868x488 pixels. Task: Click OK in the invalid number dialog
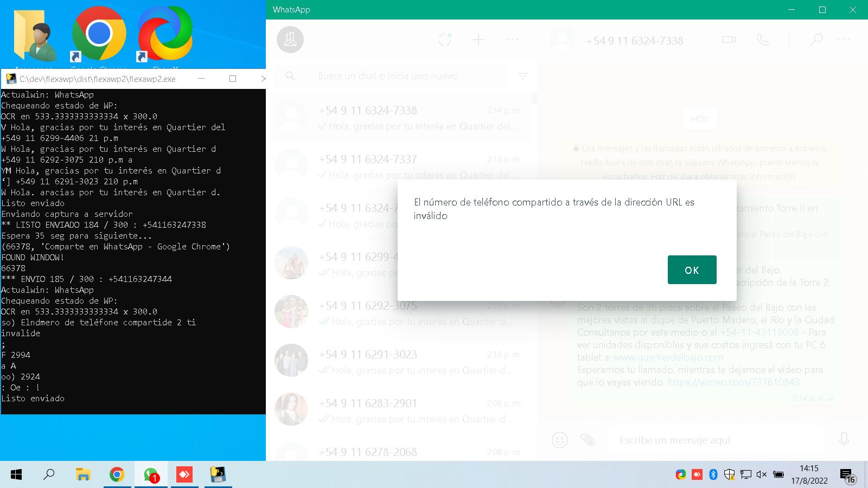[692, 269]
